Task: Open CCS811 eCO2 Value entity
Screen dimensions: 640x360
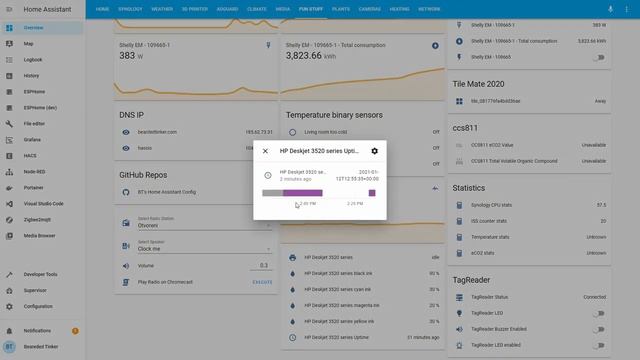Action: click(x=529, y=145)
